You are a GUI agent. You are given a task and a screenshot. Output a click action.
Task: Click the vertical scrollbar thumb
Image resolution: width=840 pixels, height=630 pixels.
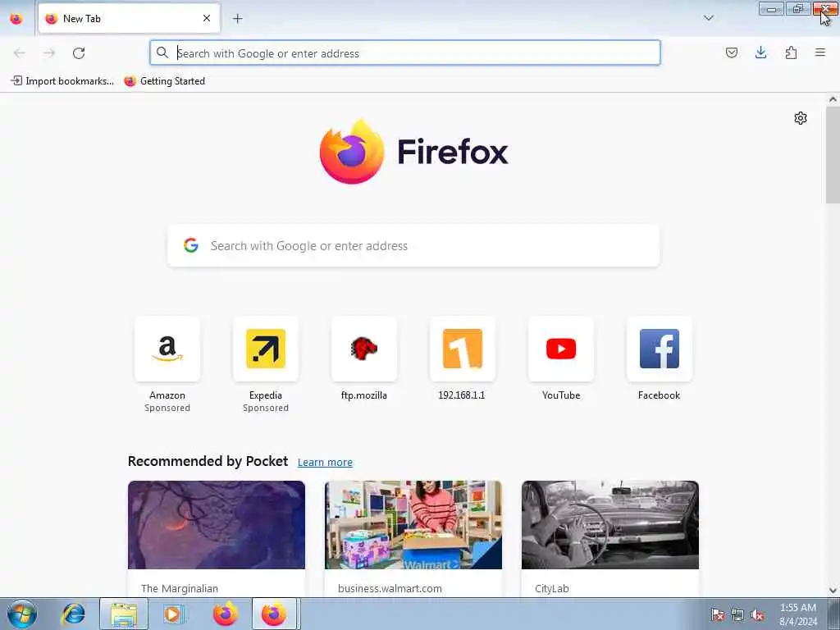833,155
